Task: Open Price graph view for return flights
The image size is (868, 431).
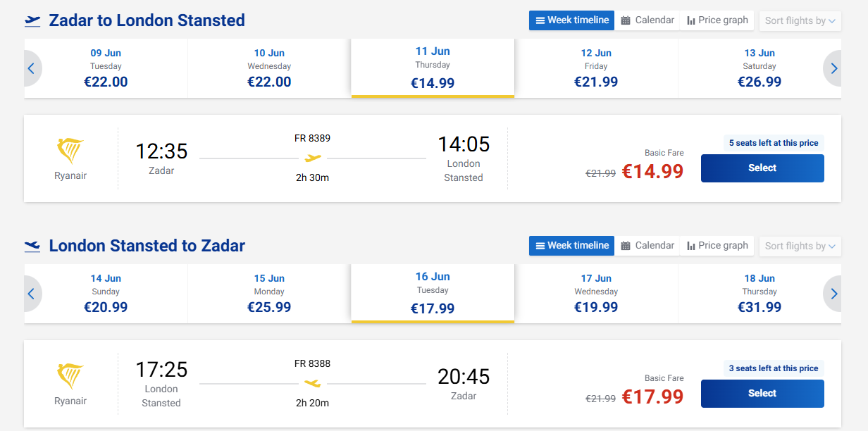Action: pyautogui.click(x=717, y=246)
